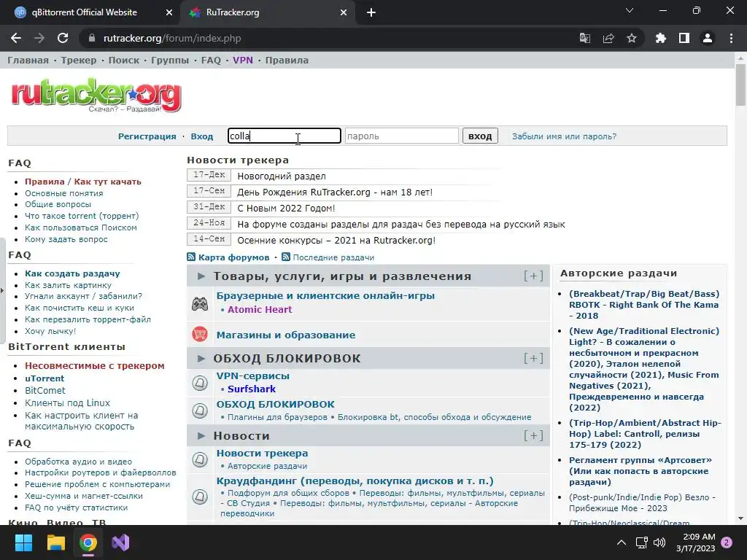Viewport: 747px width, 560px height.
Task: Click the вход login button
Action: coord(480,136)
